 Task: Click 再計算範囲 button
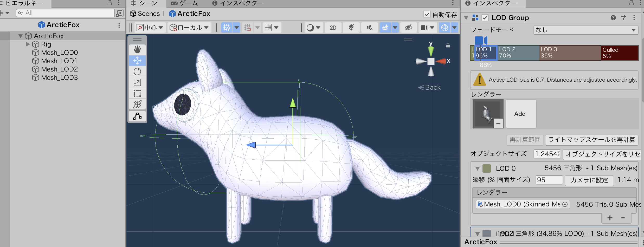[525, 140]
